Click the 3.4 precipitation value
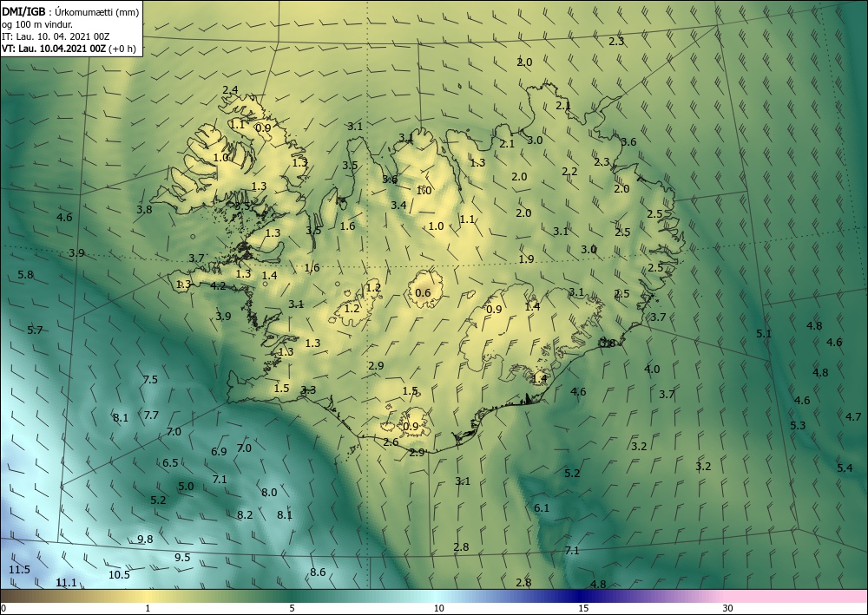868x615 pixels. point(398,206)
